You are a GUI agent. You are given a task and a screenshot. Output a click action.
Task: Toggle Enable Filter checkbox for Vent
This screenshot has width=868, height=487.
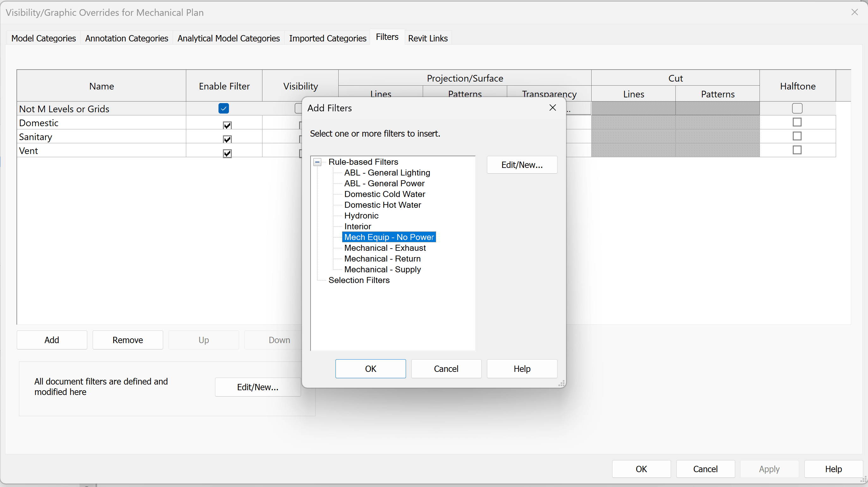coord(227,153)
